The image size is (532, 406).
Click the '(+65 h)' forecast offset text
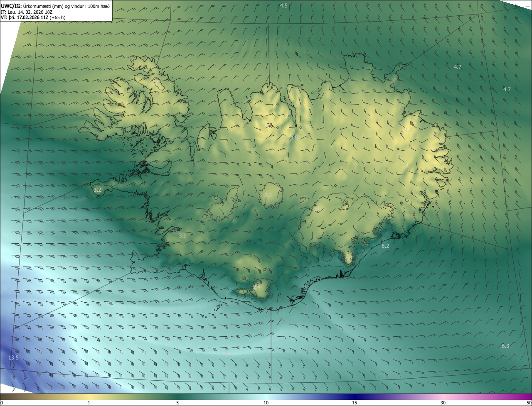(57, 17)
